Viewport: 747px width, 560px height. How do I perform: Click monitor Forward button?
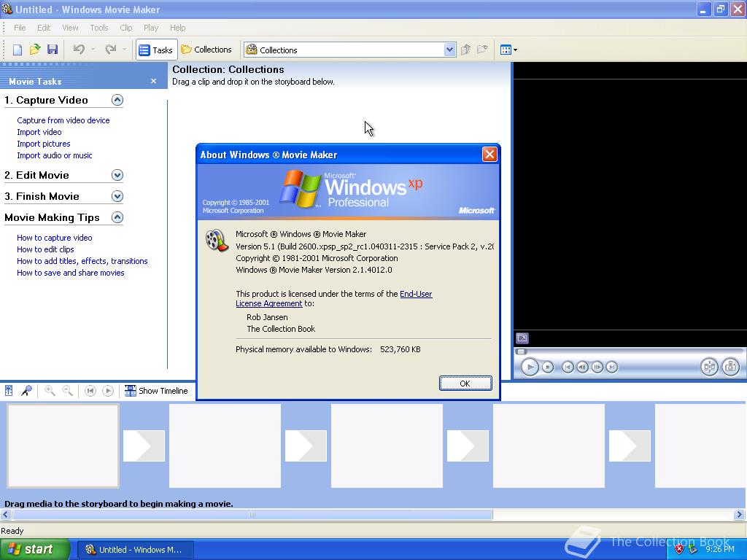612,367
